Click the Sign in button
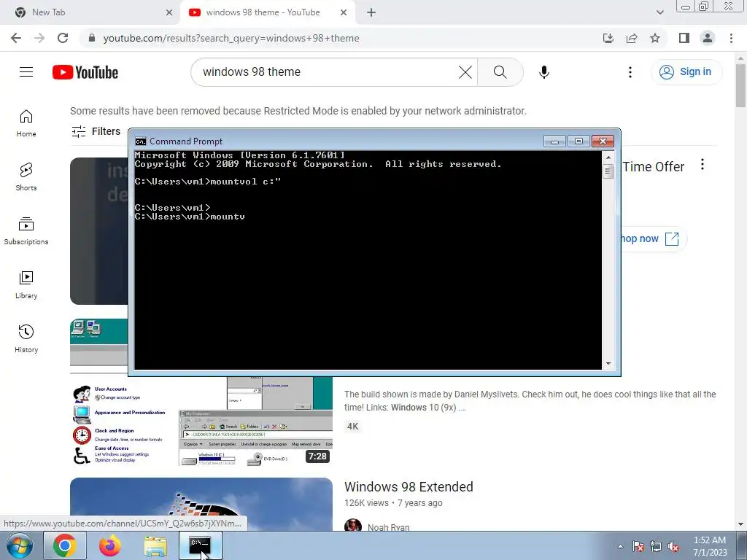This screenshot has height=560, width=747. (686, 72)
